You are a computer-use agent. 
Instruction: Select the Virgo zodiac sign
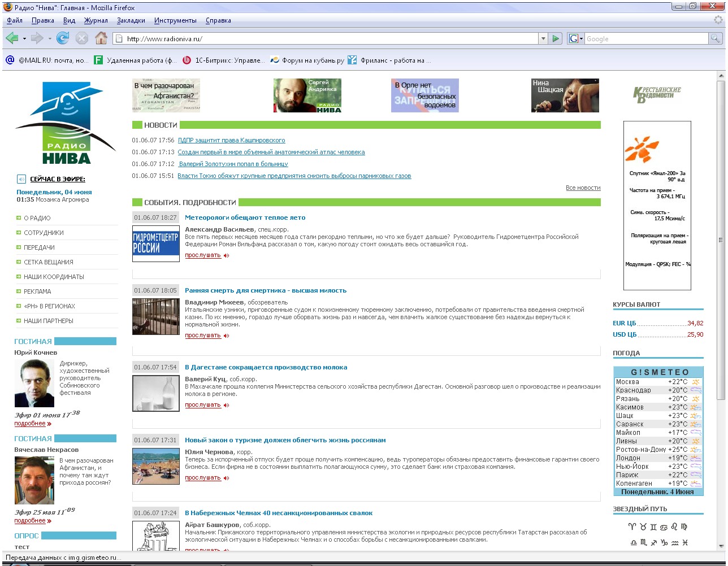coord(685,527)
